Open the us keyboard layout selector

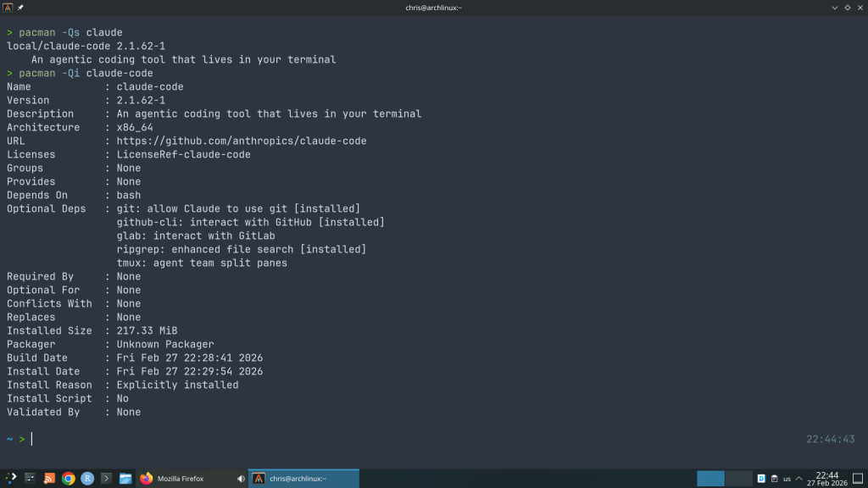point(787,479)
